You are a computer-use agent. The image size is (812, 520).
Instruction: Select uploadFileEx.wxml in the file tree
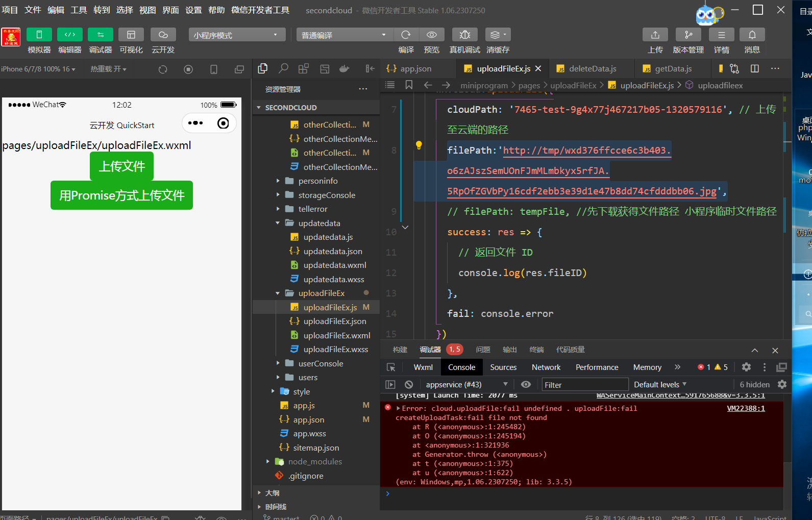click(336, 335)
